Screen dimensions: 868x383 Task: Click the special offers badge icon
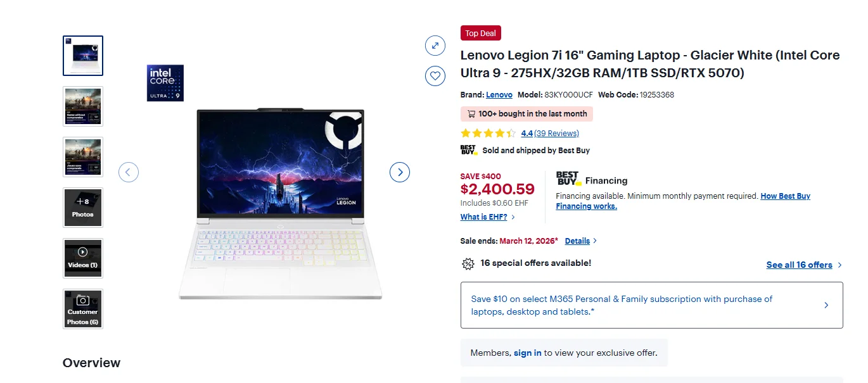coord(468,264)
